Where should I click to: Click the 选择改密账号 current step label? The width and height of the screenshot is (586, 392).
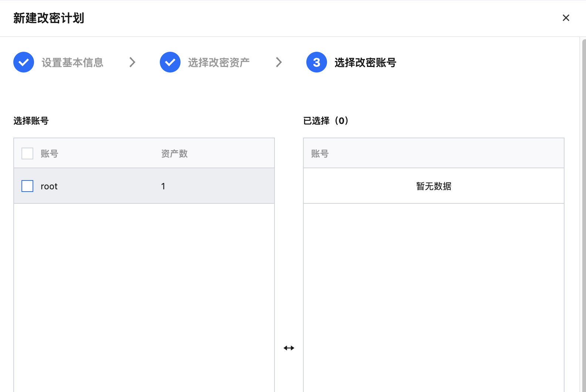365,62
